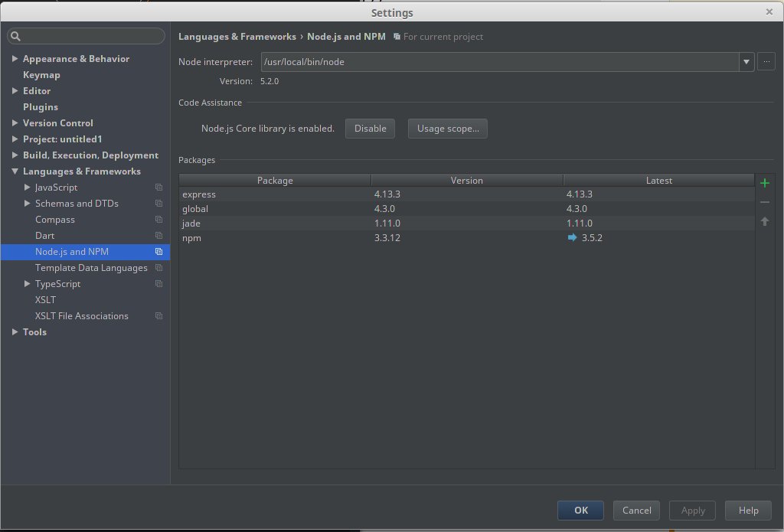Expand Build, Execution, Deployment section
This screenshot has height=532, width=784.
click(x=15, y=155)
